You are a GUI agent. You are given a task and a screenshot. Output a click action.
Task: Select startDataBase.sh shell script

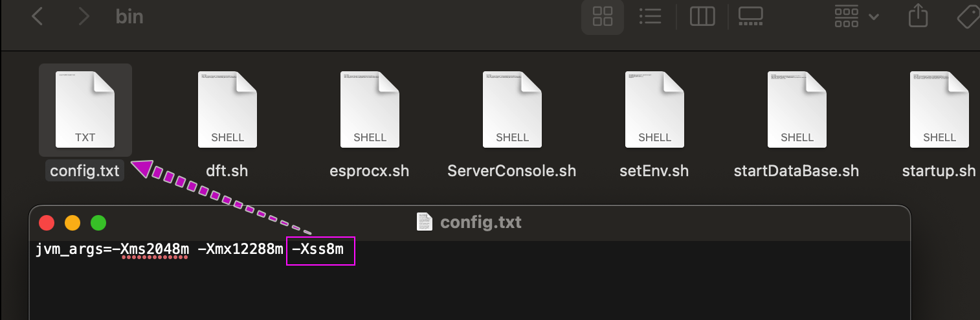click(x=797, y=109)
